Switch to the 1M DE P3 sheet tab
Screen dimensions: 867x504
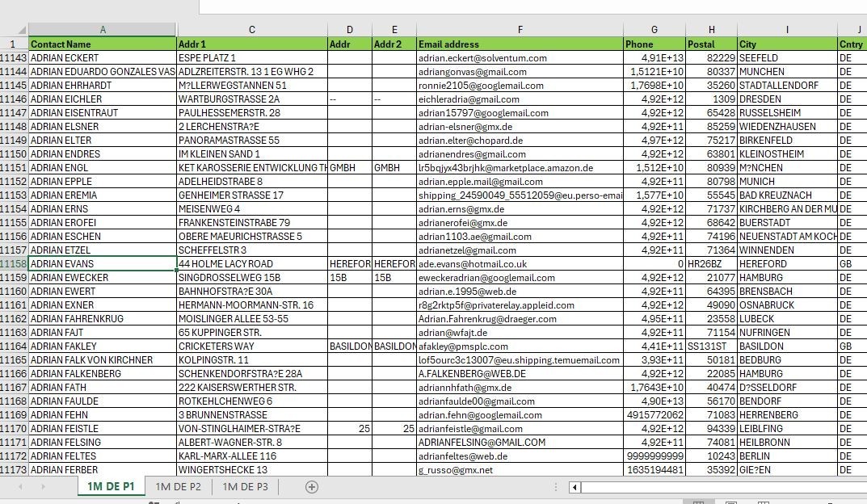click(x=245, y=487)
